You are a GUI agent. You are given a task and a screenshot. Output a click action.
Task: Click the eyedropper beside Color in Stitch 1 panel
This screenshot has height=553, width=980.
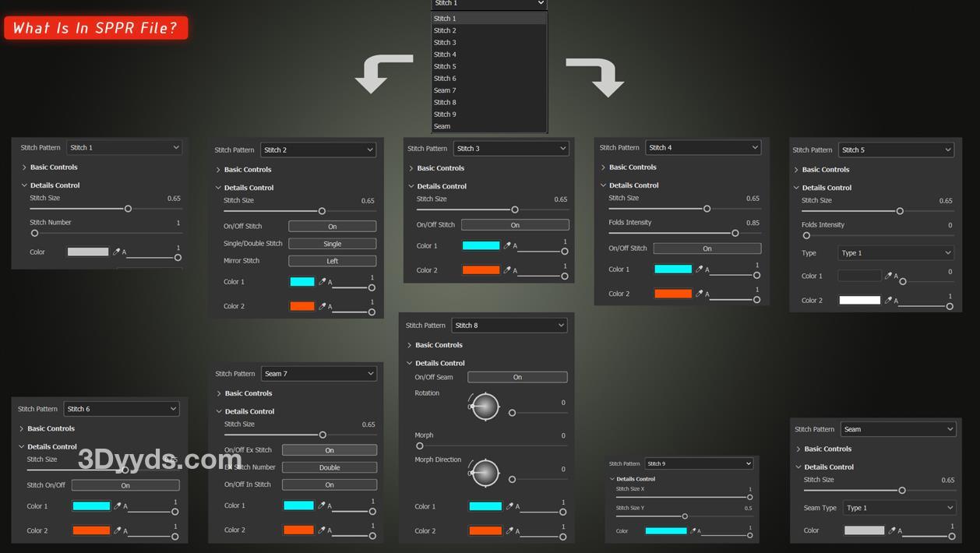(x=117, y=252)
